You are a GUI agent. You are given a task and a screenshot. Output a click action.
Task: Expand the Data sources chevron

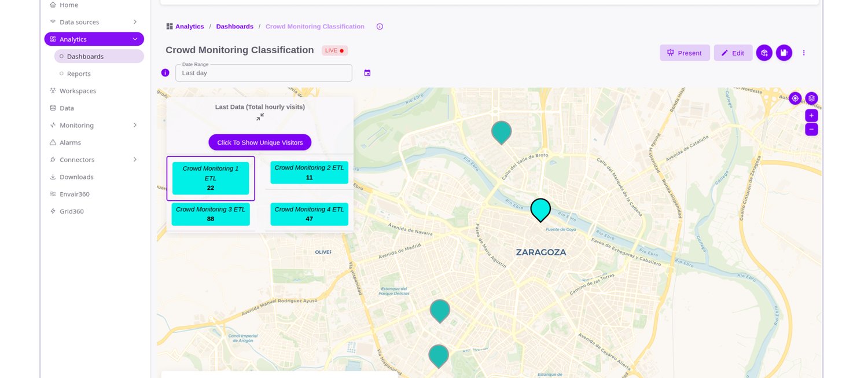point(135,22)
